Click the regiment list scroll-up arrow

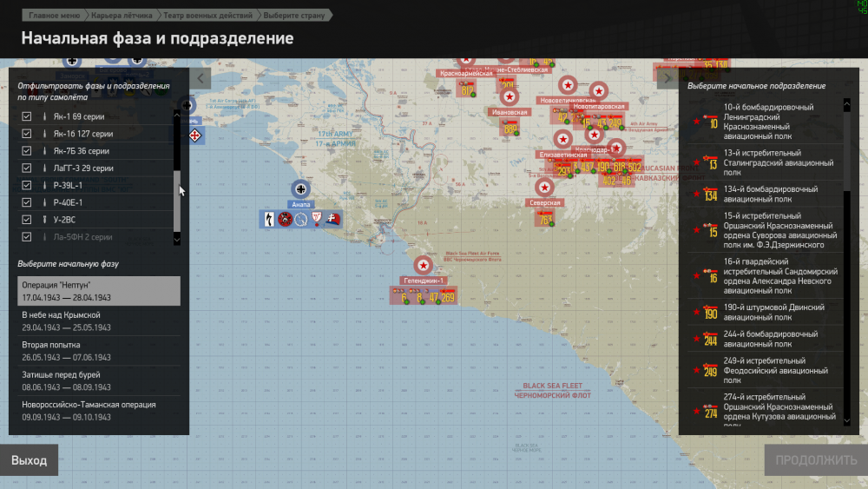[x=847, y=104]
